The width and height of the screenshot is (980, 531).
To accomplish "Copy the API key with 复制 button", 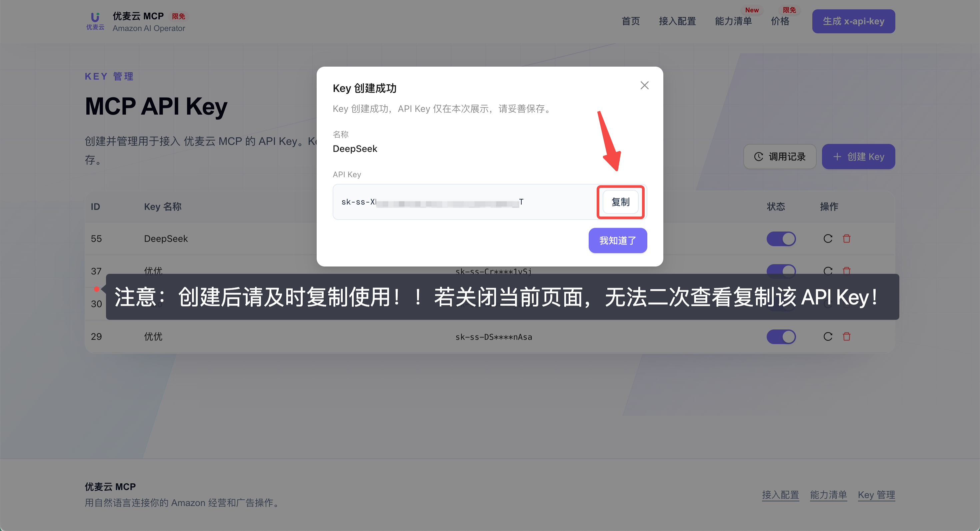I will [x=620, y=202].
